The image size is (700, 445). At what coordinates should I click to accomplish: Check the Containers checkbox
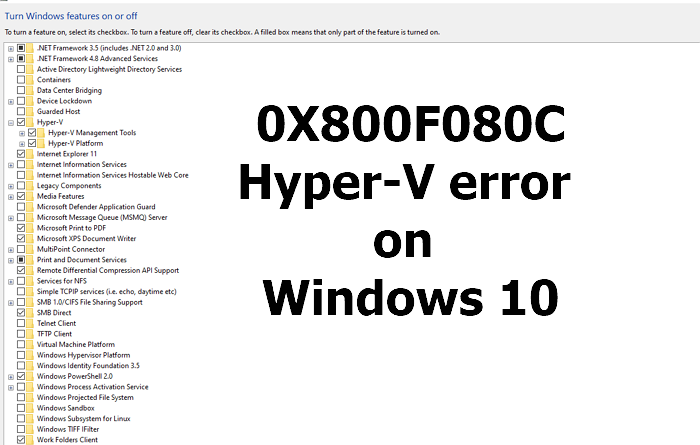click(21, 80)
